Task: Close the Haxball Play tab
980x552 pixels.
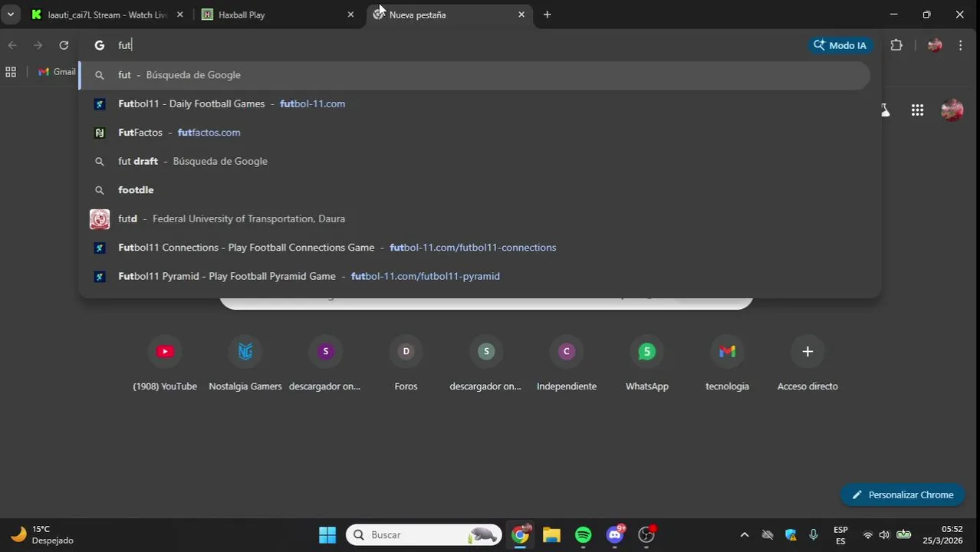Action: pyautogui.click(x=350, y=15)
